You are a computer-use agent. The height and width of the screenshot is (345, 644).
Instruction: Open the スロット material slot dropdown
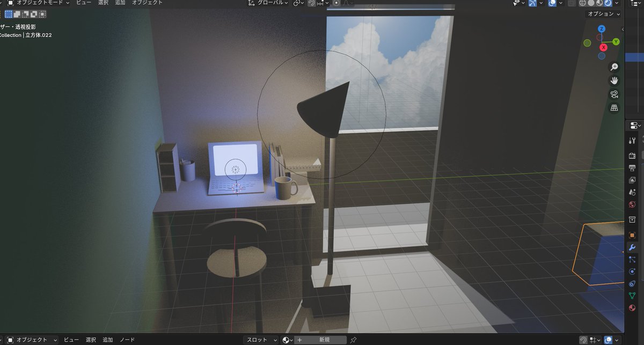click(261, 340)
